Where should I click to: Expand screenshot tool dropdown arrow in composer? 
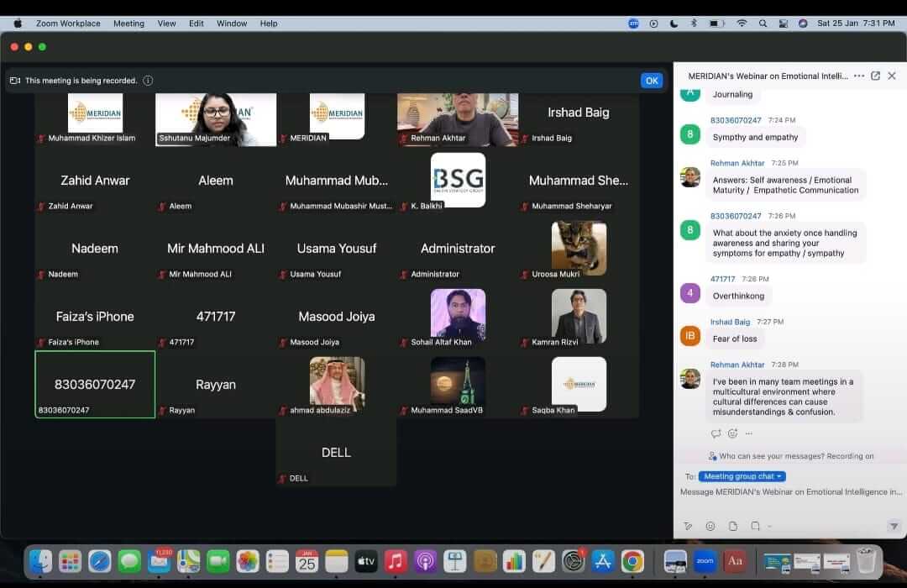click(769, 527)
